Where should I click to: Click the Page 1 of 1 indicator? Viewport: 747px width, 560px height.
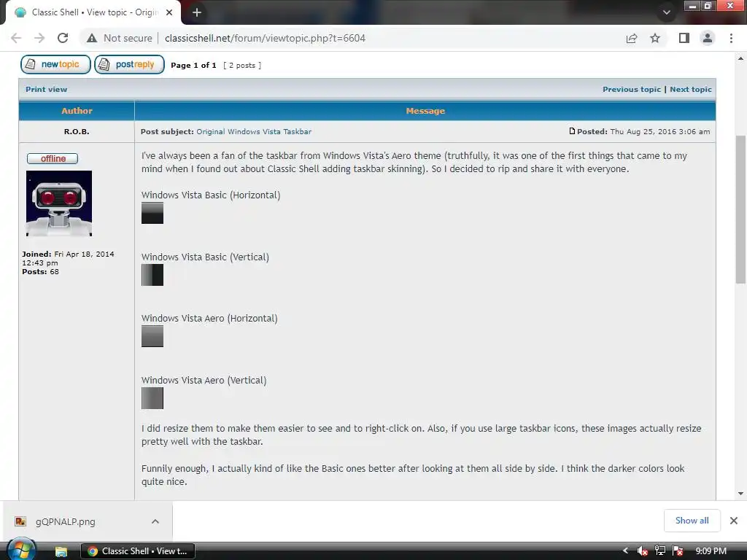[193, 65]
